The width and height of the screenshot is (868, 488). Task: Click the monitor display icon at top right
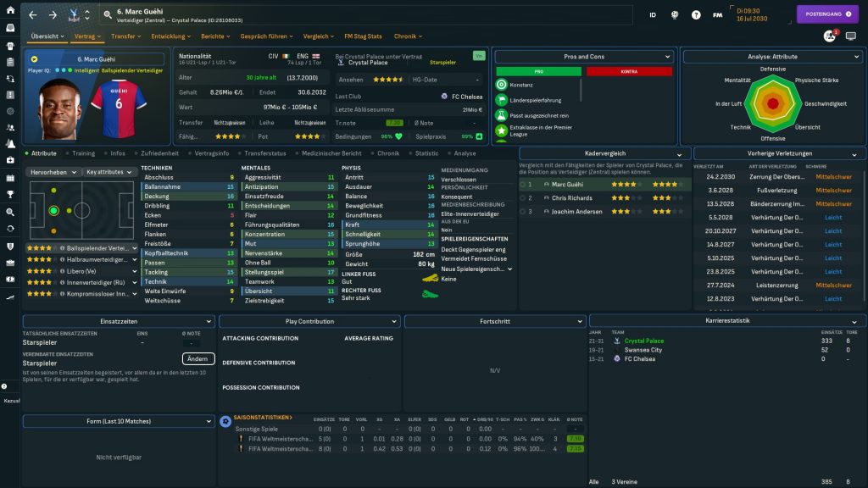tap(851, 36)
